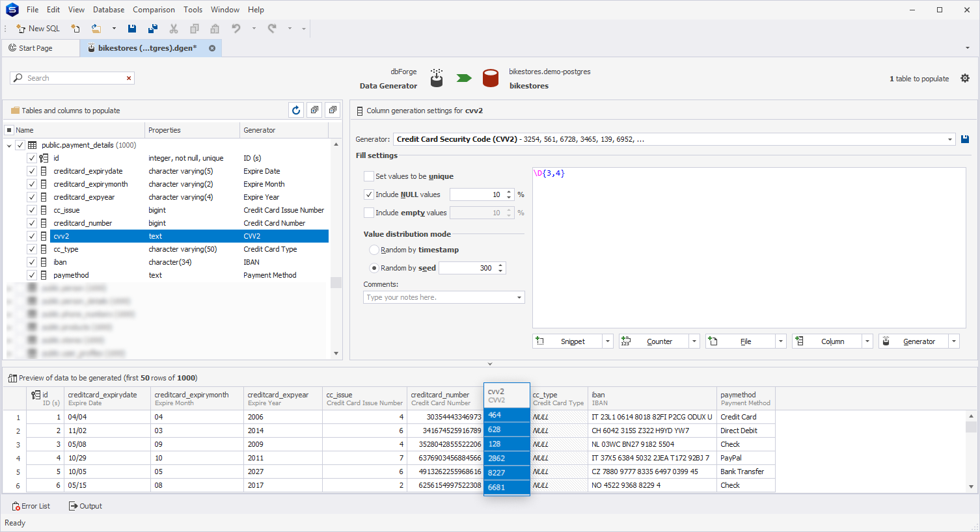
Task: Click the seed value 300 field
Action: (x=467, y=268)
